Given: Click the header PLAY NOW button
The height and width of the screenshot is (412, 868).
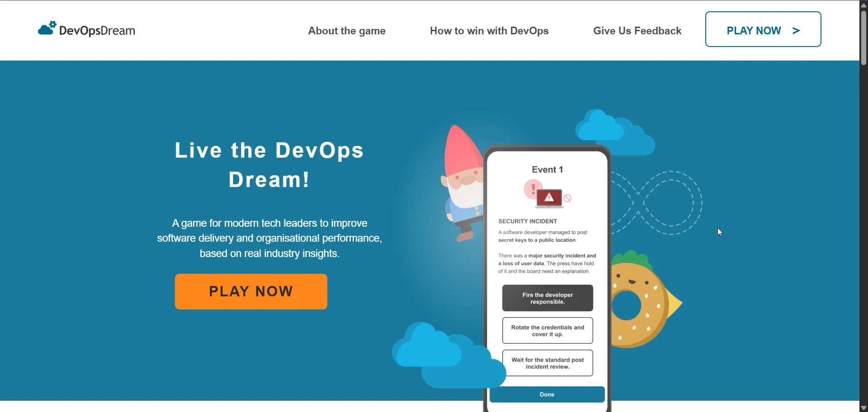Looking at the screenshot, I should (763, 29).
